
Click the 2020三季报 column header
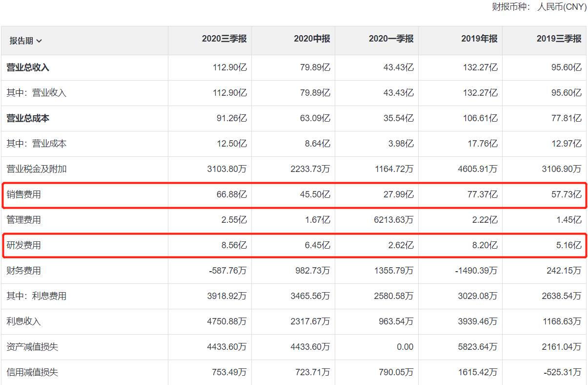coord(224,39)
